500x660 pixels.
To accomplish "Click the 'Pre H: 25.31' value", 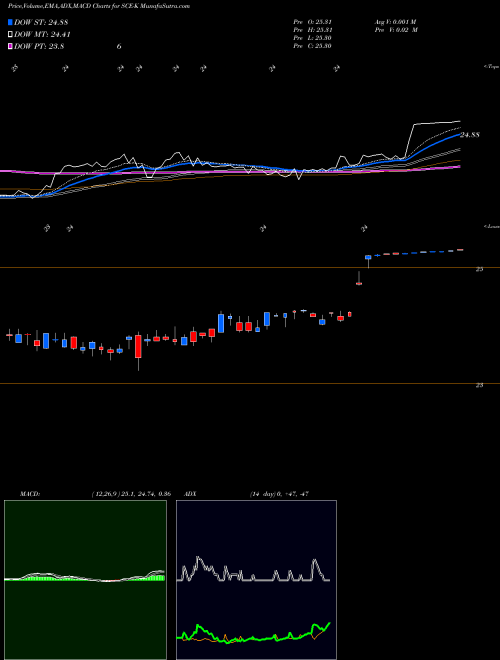I will (x=313, y=30).
